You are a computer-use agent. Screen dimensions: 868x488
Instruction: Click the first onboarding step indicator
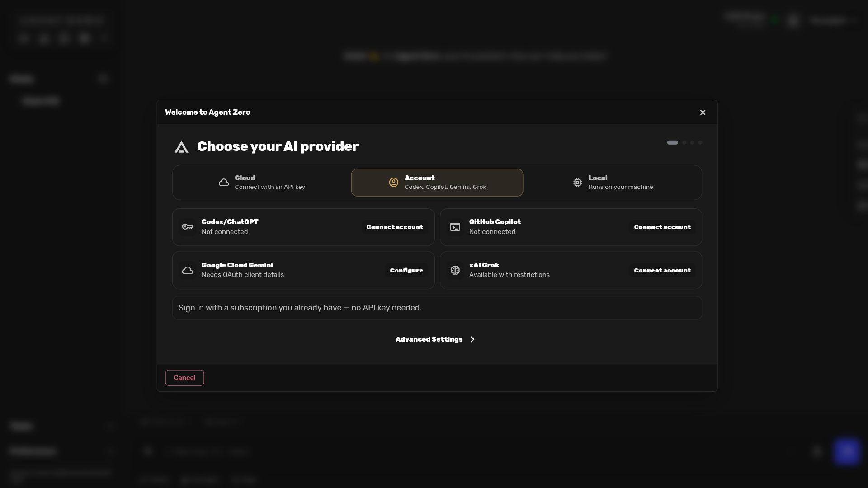click(x=673, y=142)
